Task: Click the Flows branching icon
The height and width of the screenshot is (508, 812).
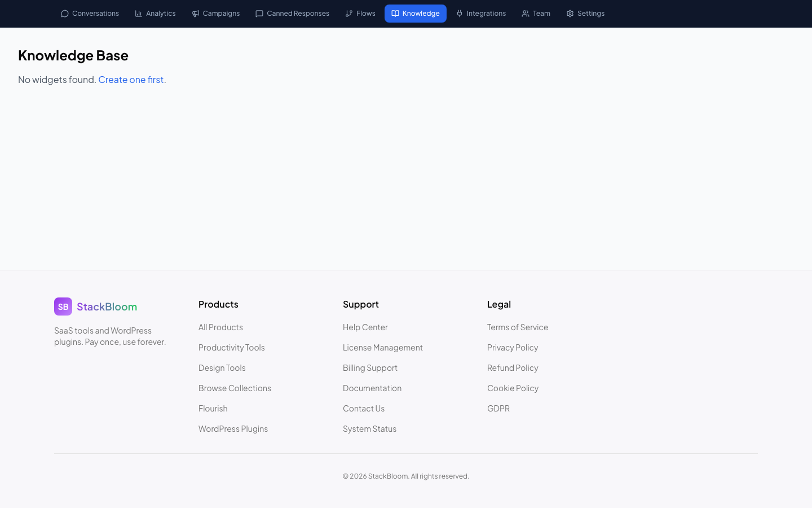Action: [349, 13]
